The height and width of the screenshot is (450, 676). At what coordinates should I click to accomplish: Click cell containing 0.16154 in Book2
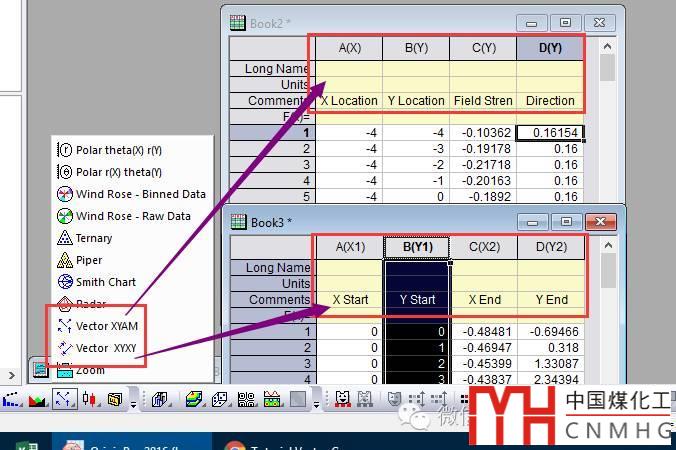click(550, 132)
